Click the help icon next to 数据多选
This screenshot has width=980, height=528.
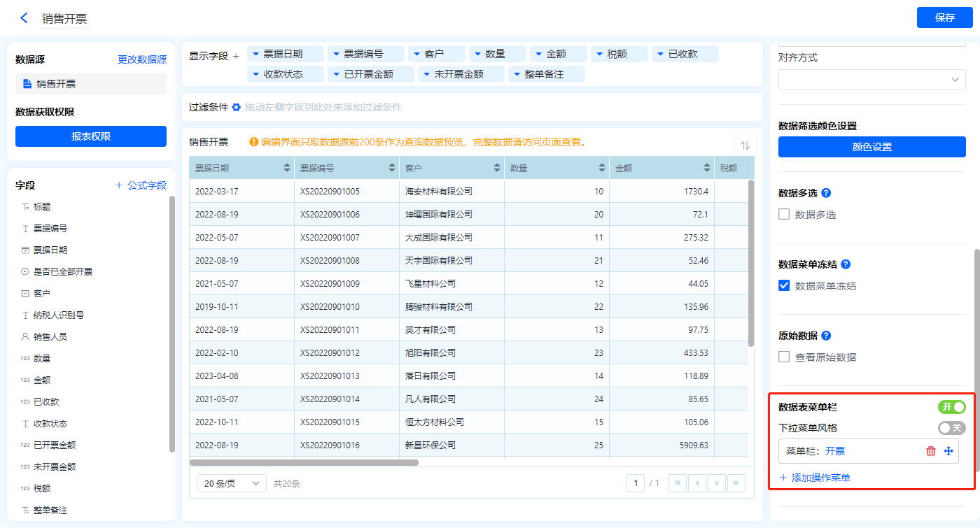click(x=826, y=193)
